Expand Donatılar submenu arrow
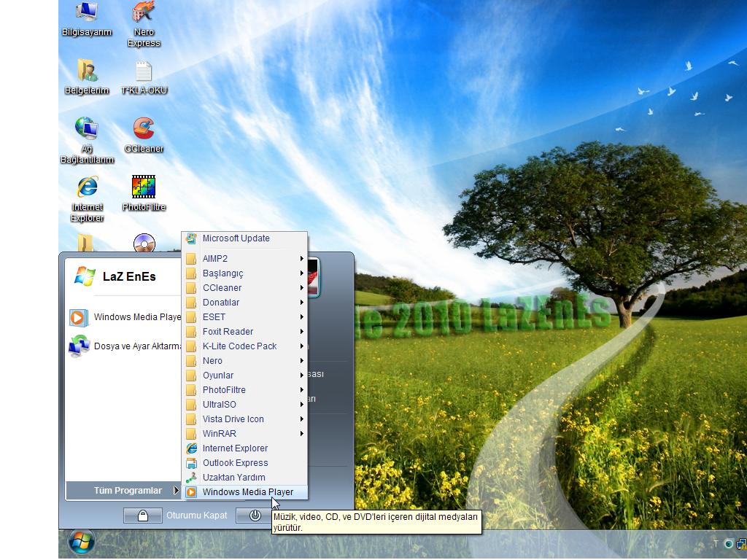 (301, 303)
